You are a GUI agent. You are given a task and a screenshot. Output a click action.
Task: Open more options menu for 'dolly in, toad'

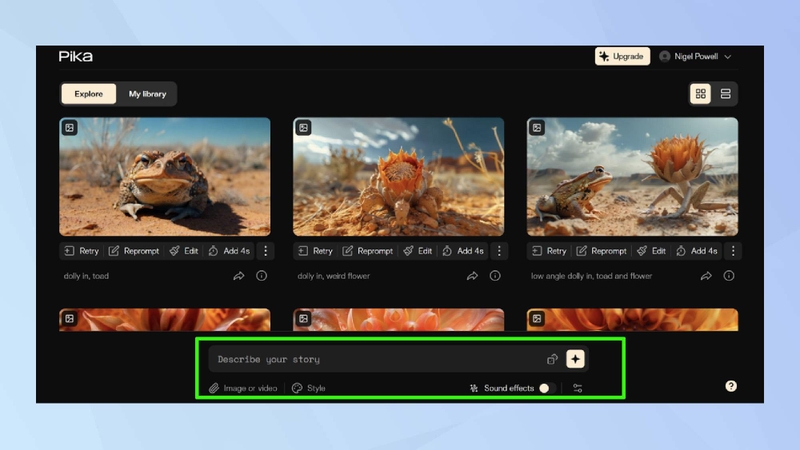[x=265, y=251]
